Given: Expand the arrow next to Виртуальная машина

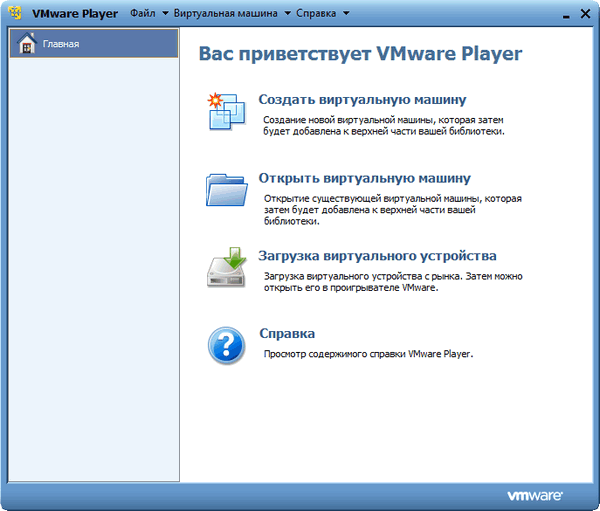Looking at the screenshot, I should tap(287, 13).
